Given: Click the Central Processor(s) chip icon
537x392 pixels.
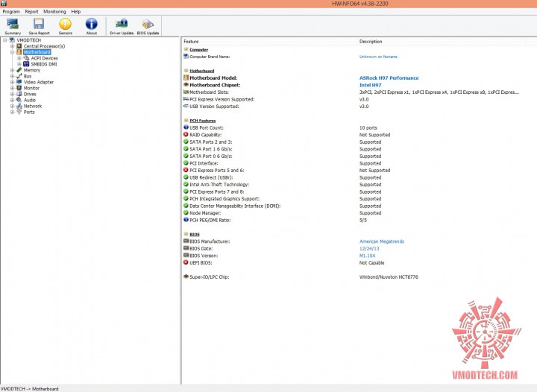Looking at the screenshot, I should click(19, 46).
